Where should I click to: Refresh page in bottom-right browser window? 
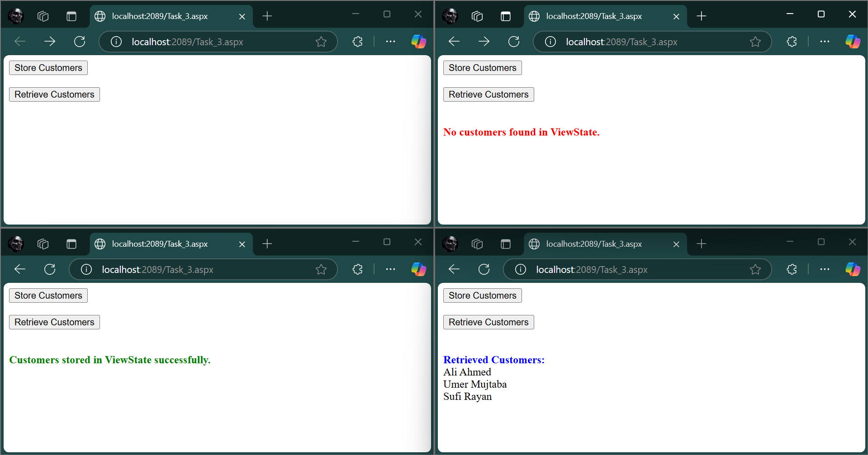click(484, 269)
